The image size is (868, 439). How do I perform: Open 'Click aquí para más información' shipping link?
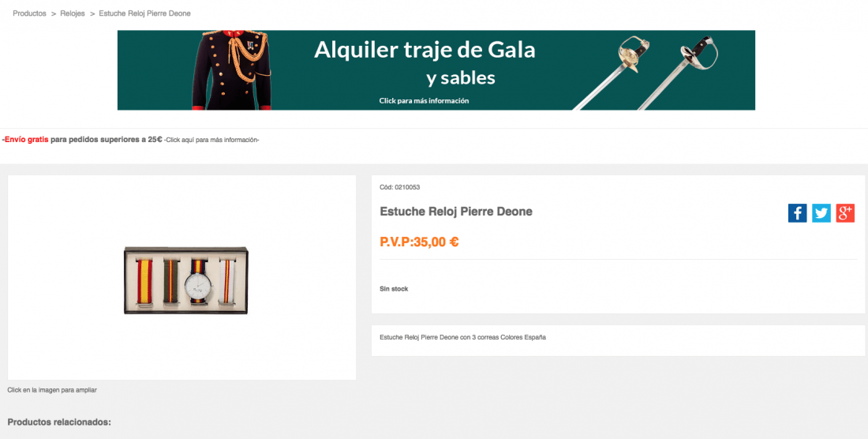tap(211, 140)
